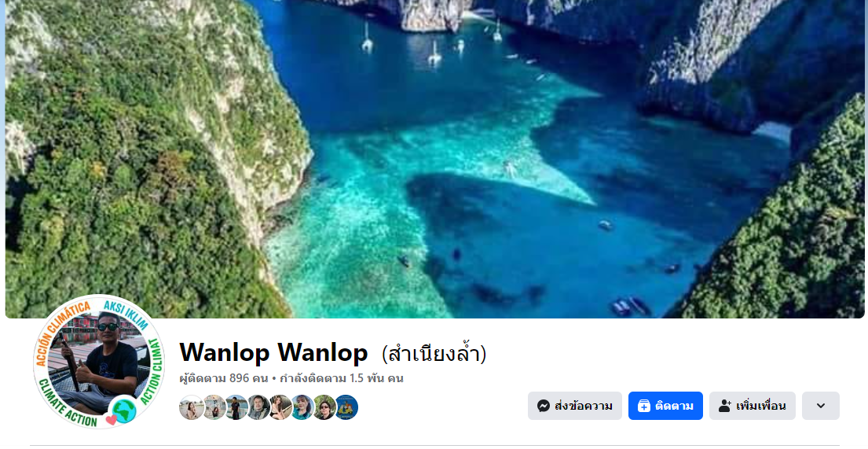
Task: Expand the chevron menu beside เพิ่มเพื่อน
Action: (821, 406)
